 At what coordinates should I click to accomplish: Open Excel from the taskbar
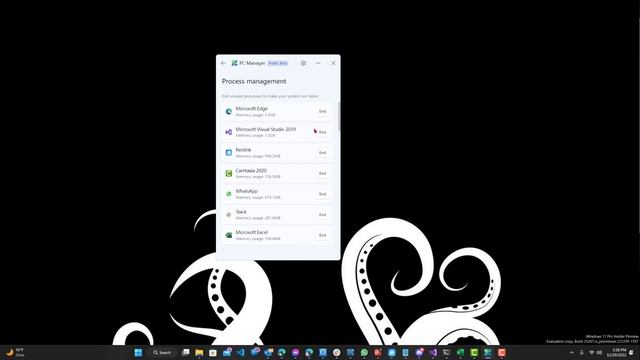460,353
